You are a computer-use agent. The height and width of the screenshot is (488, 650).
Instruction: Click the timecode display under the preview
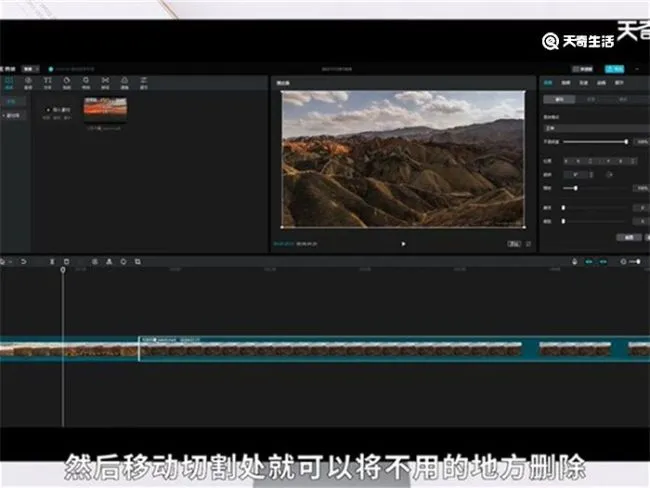tap(295, 244)
